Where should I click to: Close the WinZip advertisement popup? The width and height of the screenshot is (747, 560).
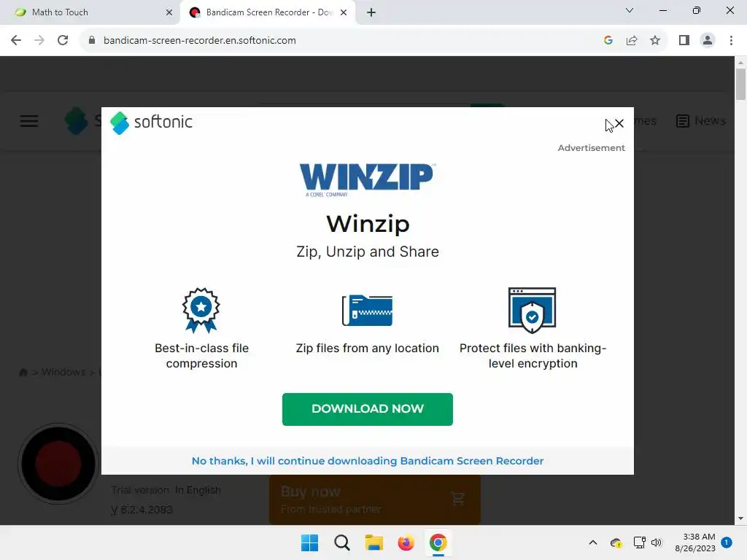(x=619, y=124)
